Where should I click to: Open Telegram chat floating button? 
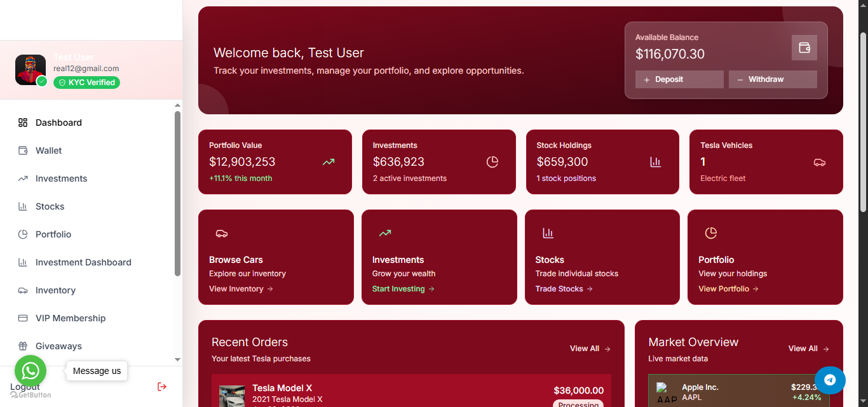click(830, 380)
